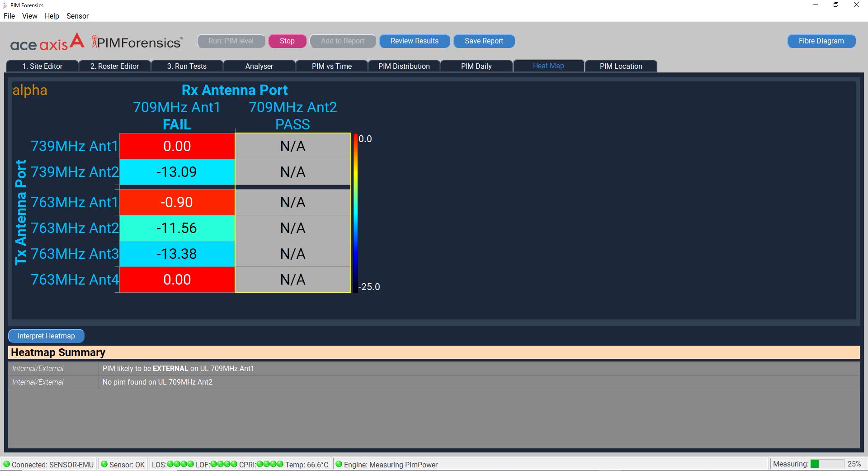Open the Analyser tab
The image size is (868, 471).
click(x=259, y=66)
